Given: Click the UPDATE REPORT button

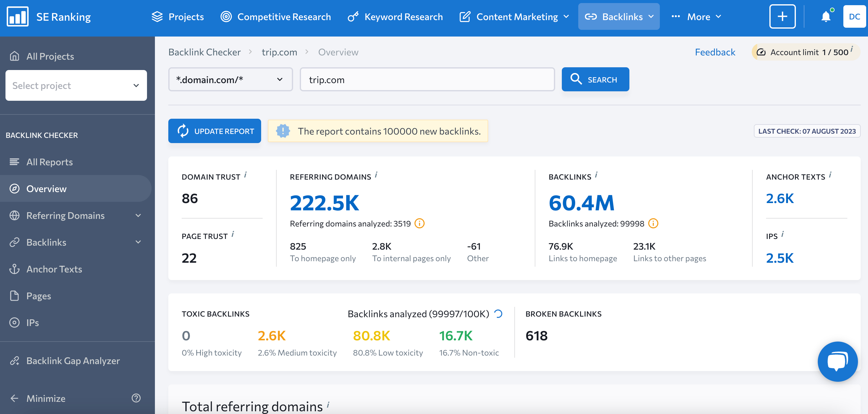Looking at the screenshot, I should [x=215, y=131].
